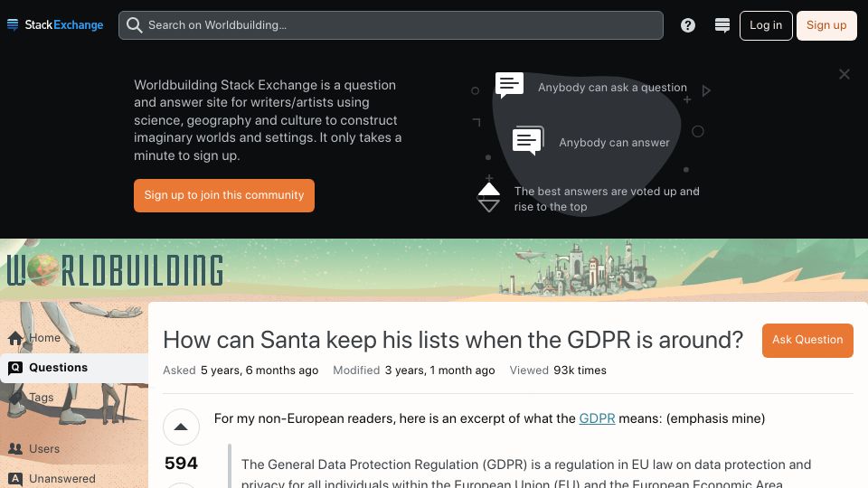Open Tags in the sidebar
Viewport: 868px width, 488px height.
point(74,398)
